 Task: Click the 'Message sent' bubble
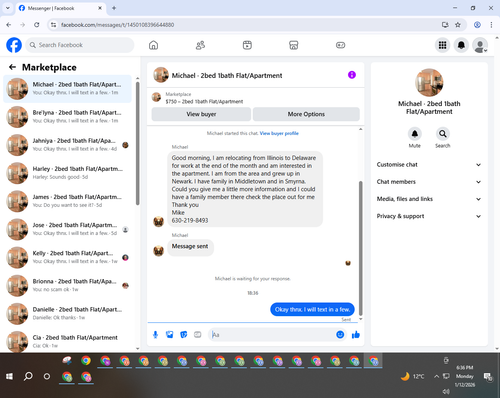[190, 247]
